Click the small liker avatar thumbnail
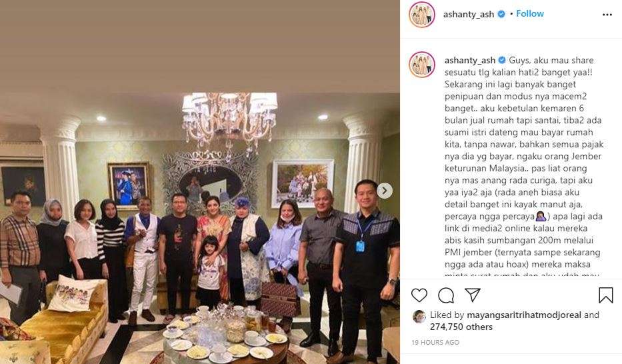The height and width of the screenshot is (364, 622). click(x=419, y=316)
